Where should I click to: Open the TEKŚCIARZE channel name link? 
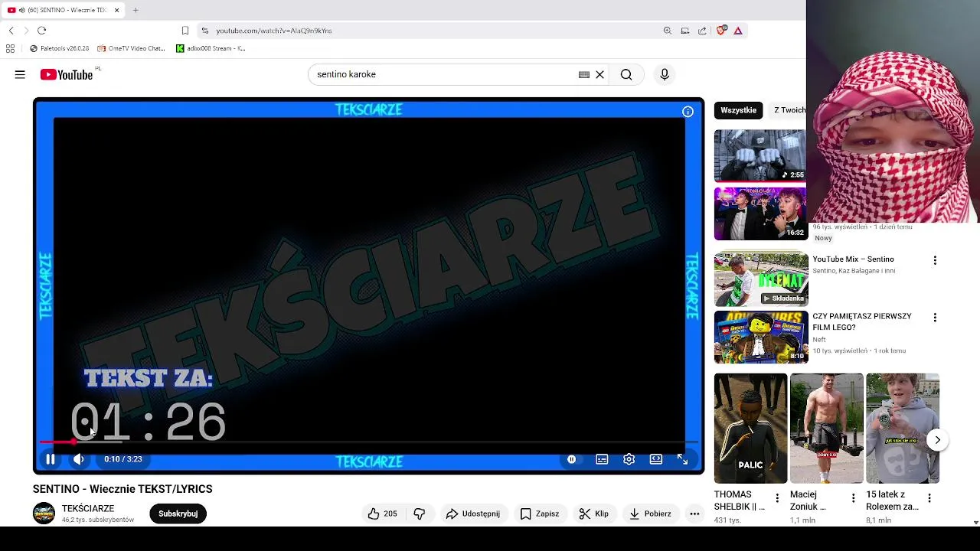(88, 508)
